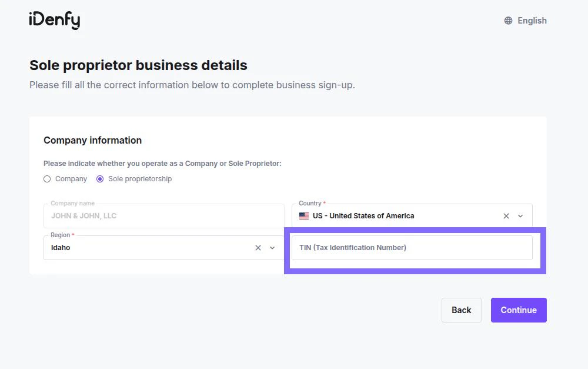Focus the TIN input field
The image size is (588, 369).
click(x=412, y=248)
